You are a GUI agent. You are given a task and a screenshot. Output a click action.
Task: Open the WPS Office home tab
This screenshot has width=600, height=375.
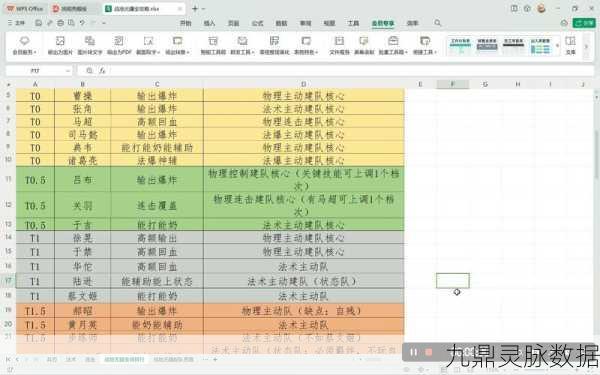coord(25,8)
